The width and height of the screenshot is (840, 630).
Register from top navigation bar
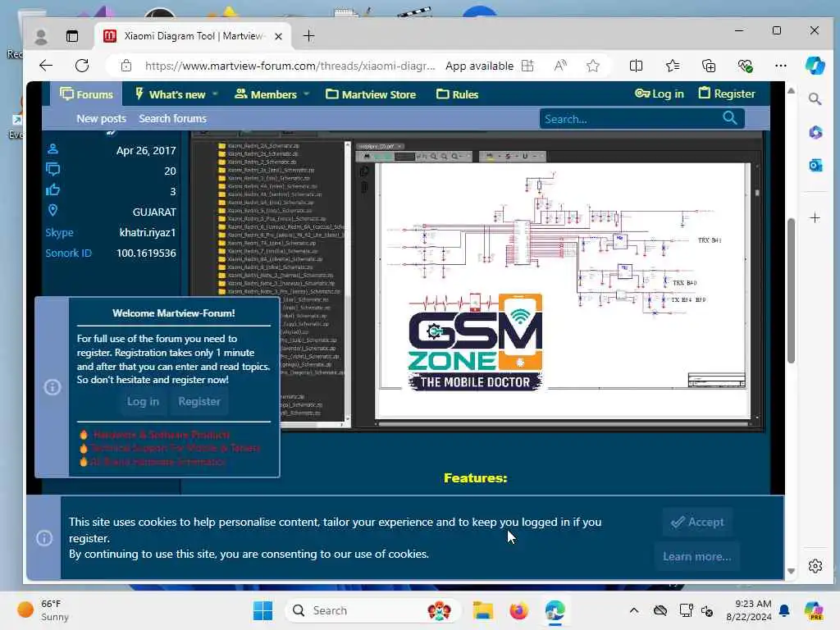point(727,94)
